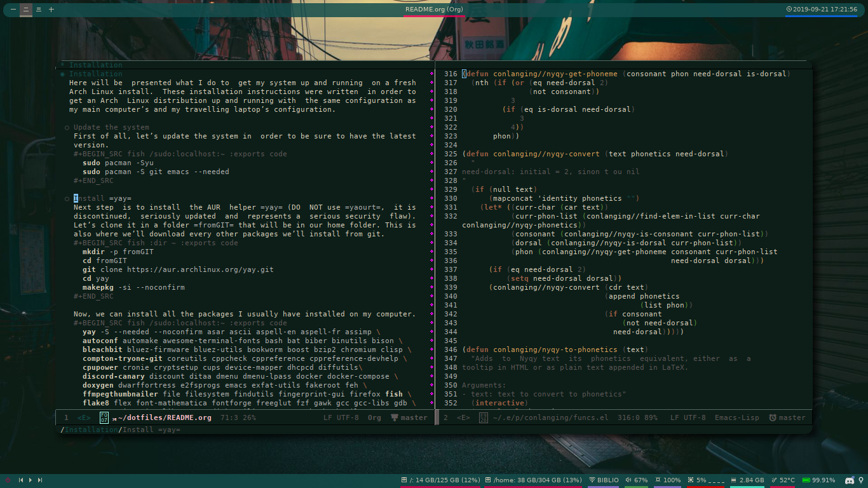The image size is (868, 488).
Task: Click the /home disk usage indicator
Action: 533,480
